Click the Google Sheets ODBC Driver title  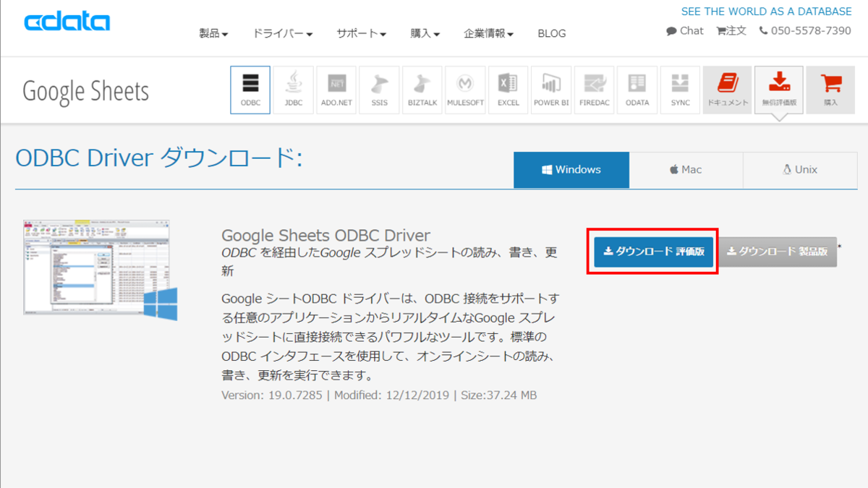[x=325, y=236]
